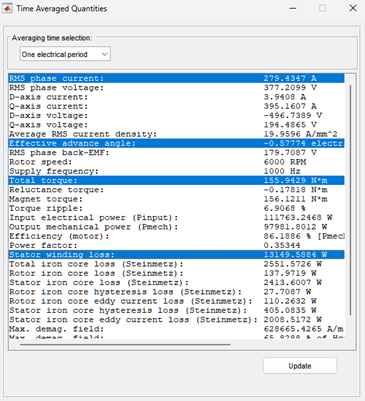Open the averaging time selection dropdown
The width and height of the screenshot is (365, 401).
(x=65, y=54)
